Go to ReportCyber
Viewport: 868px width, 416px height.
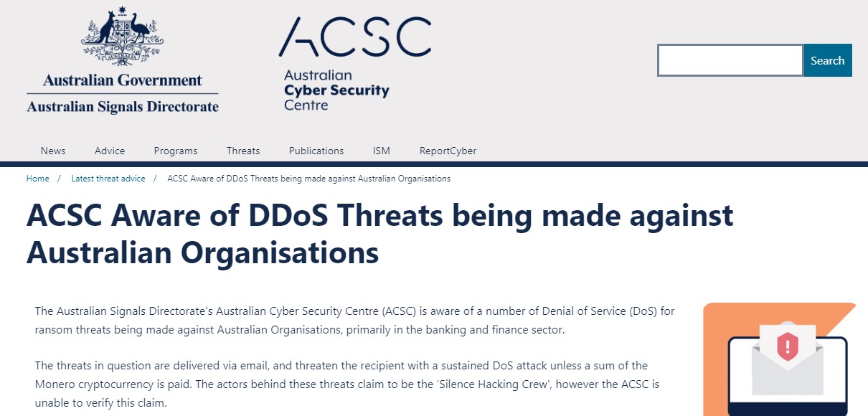(448, 151)
